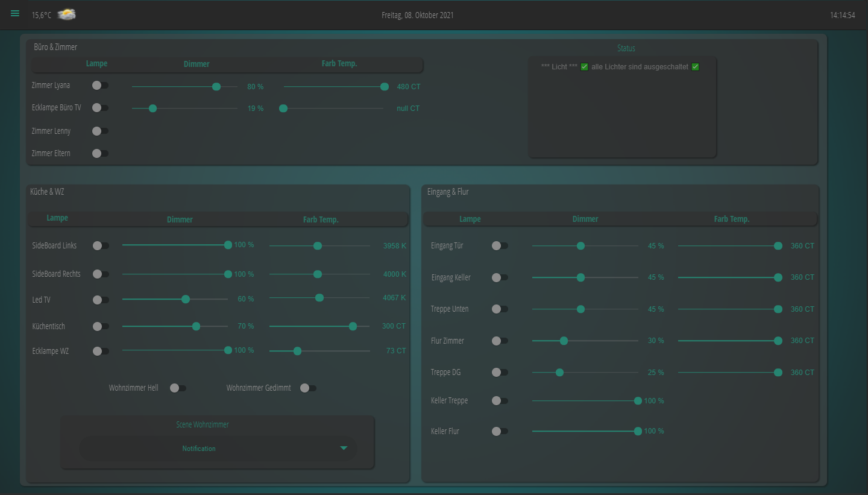Click the date 'Freitag, 08. Oktober 2021'
Viewport: 868px width, 495px height.
418,15
